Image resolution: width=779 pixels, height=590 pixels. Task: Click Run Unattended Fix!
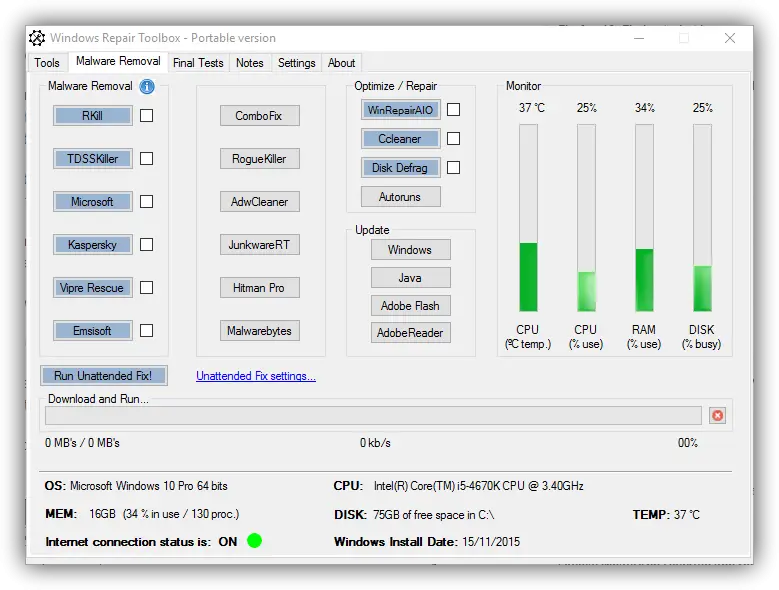click(104, 375)
